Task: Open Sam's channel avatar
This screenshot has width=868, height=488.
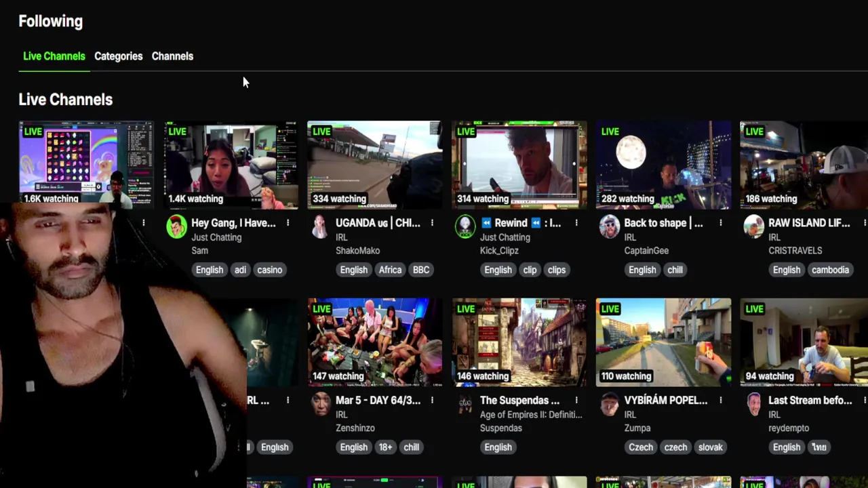Action: point(176,226)
